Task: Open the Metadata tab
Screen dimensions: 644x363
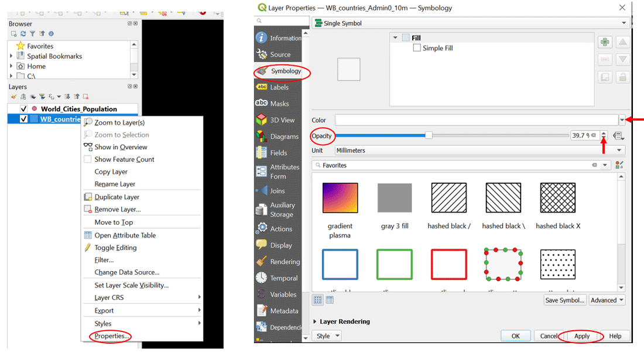Action: point(279,311)
